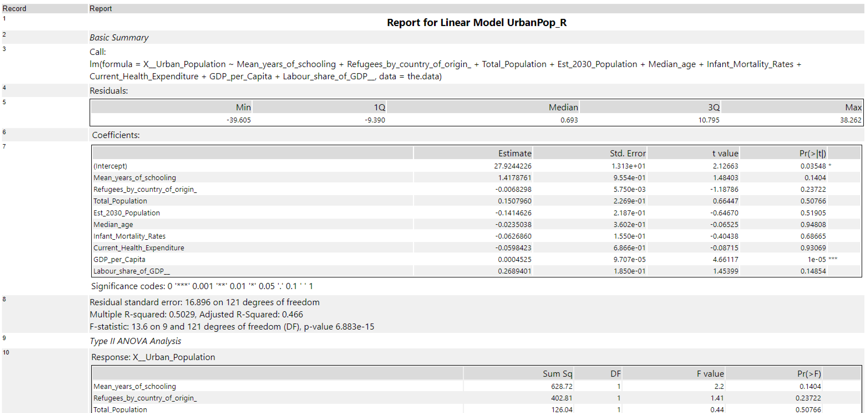
Task: Click the Estimate column header in Coefficients
Action: 514,154
